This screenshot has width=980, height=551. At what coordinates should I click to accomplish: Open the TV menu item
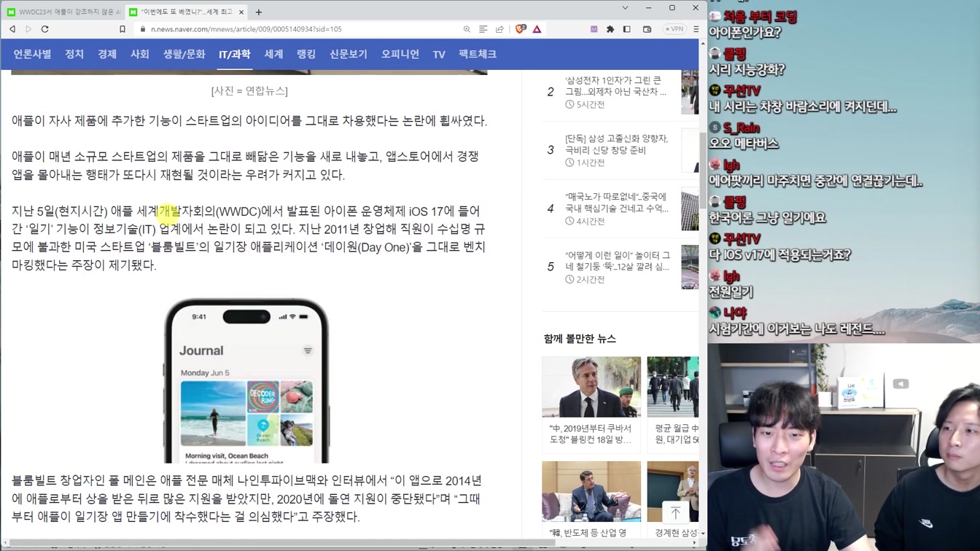pyautogui.click(x=439, y=54)
